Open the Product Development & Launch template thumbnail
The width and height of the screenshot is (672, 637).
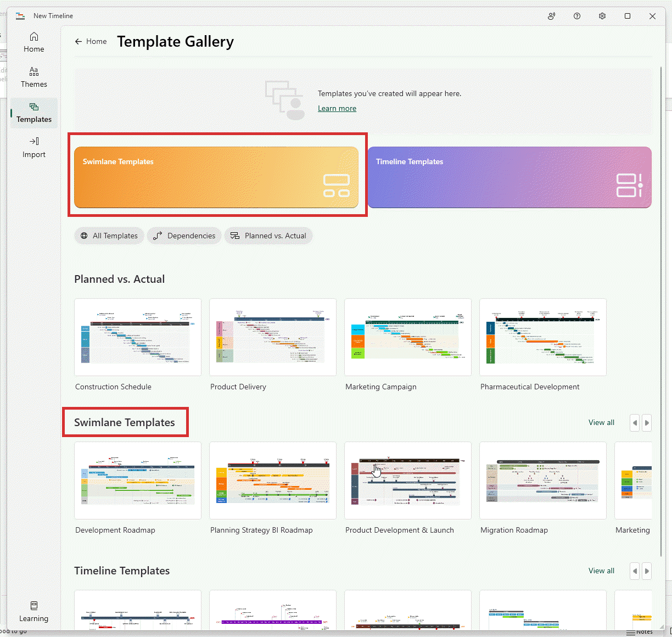point(407,480)
